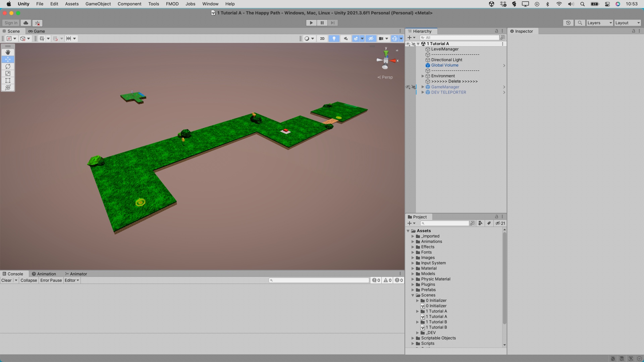Image resolution: width=644 pixels, height=362 pixels.
Task: Toggle the Inspector panel lock
Action: pos(633,31)
